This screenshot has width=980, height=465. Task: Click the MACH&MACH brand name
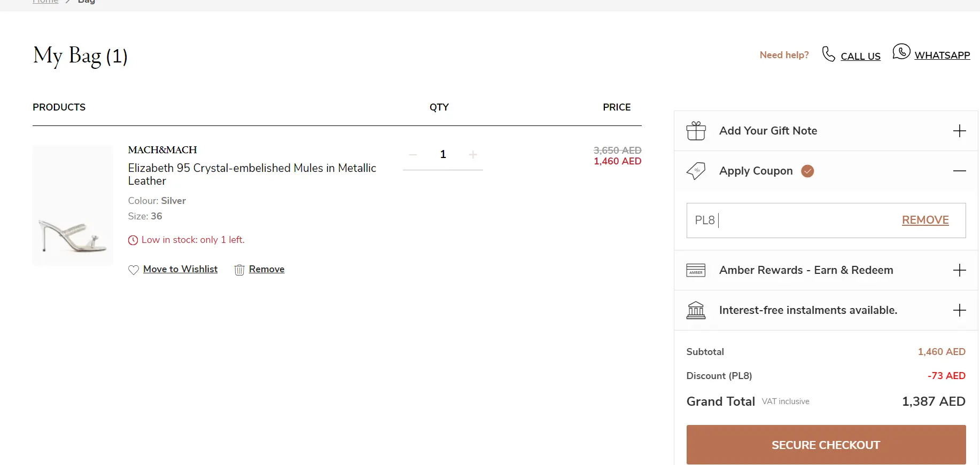pos(162,150)
